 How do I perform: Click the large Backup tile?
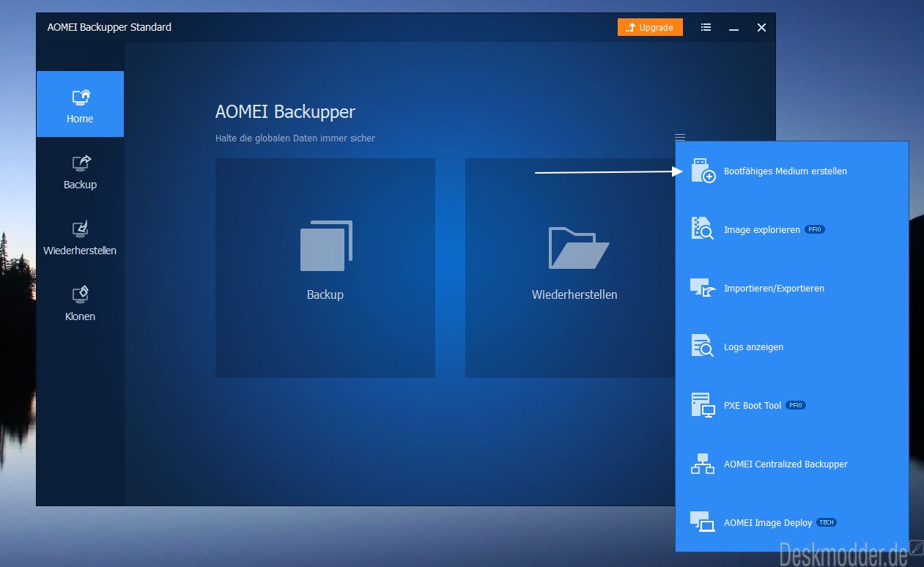pos(325,268)
